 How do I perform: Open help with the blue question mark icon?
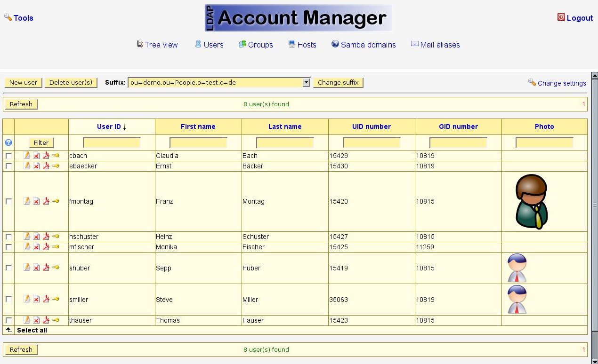click(8, 142)
